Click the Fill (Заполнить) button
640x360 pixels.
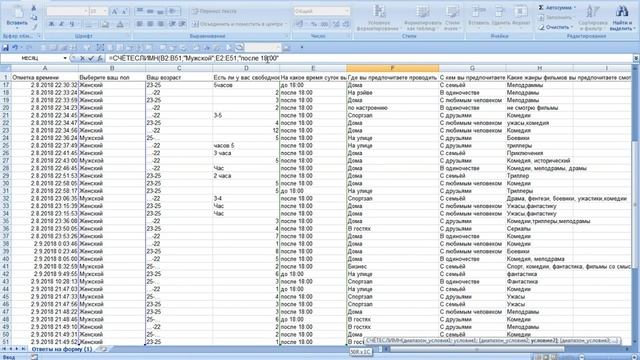(x=555, y=18)
